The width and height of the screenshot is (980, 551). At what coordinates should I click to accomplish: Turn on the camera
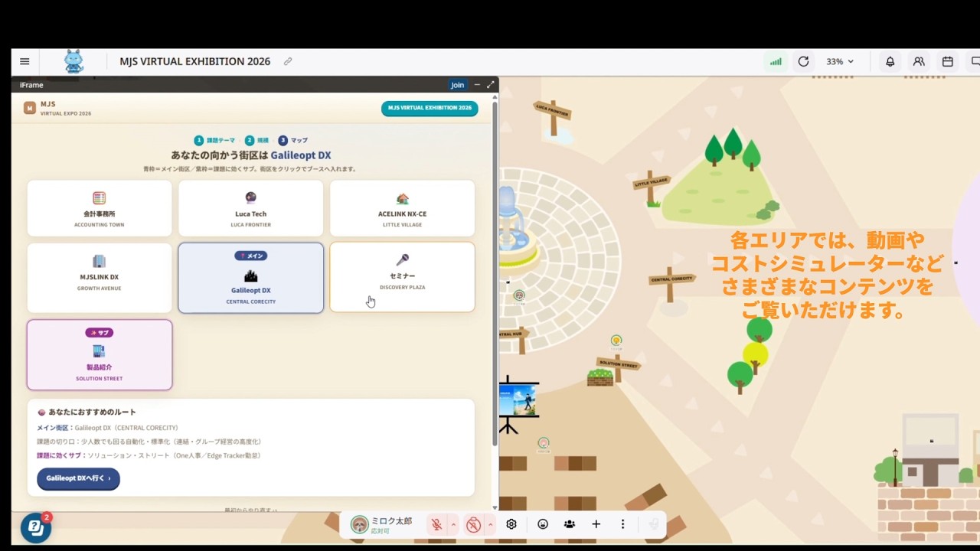473,524
